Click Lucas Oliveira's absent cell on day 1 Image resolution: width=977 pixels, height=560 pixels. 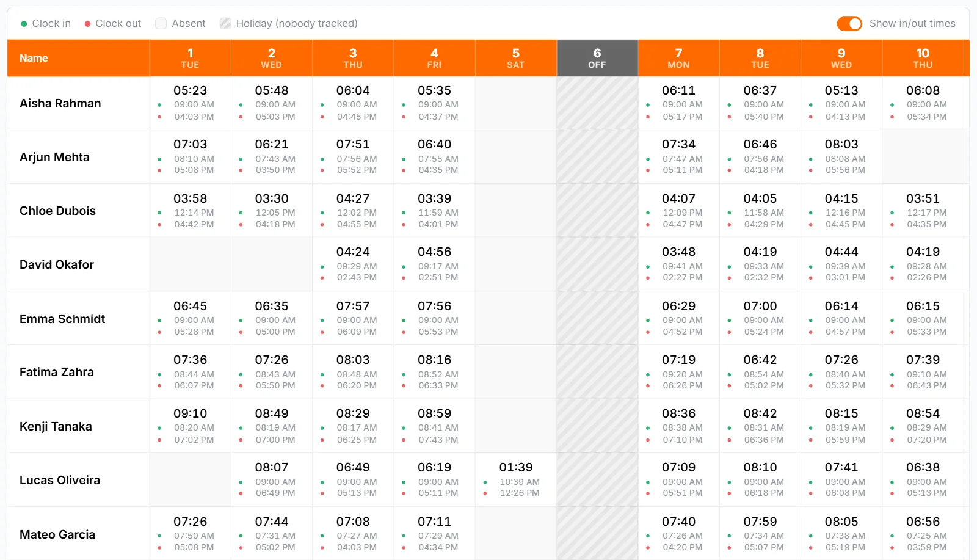click(190, 480)
